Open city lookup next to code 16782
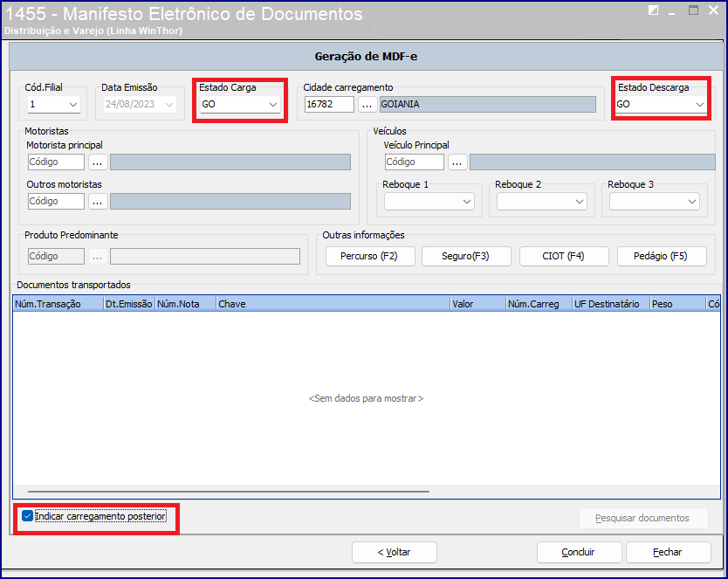This screenshot has height=579, width=728. pos(367,105)
